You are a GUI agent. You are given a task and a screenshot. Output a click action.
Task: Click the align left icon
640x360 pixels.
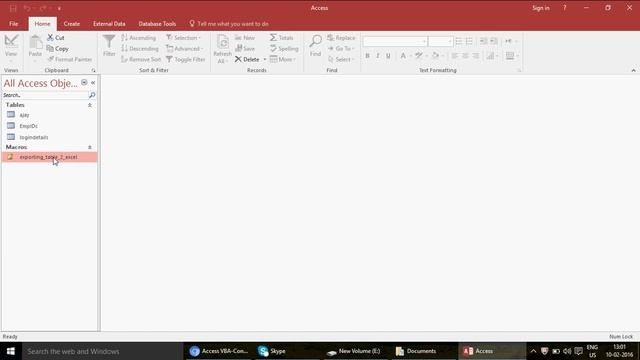click(x=455, y=56)
